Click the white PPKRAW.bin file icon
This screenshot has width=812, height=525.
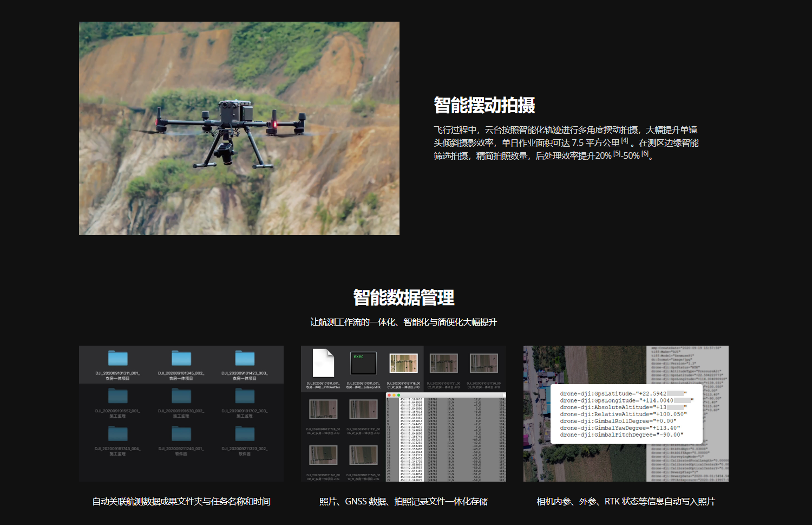click(x=323, y=363)
